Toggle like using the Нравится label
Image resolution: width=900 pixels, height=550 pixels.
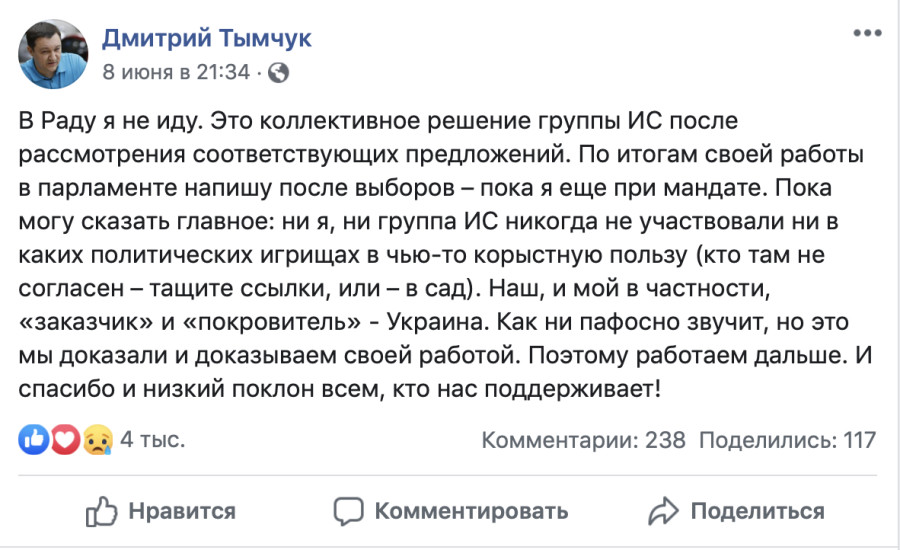[x=182, y=511]
